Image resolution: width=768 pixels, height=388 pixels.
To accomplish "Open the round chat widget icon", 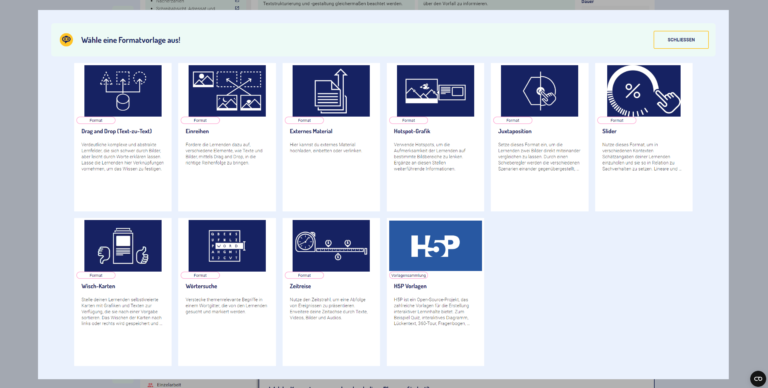I will pyautogui.click(x=758, y=379).
